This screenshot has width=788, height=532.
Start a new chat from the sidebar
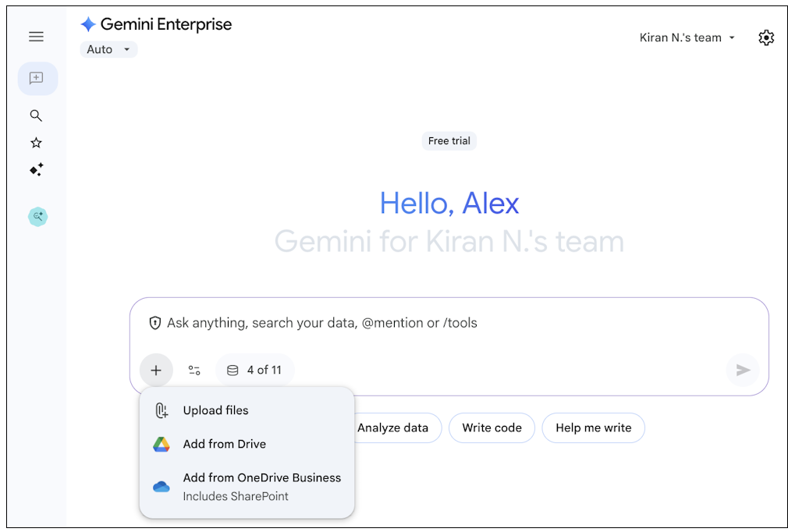tap(37, 78)
